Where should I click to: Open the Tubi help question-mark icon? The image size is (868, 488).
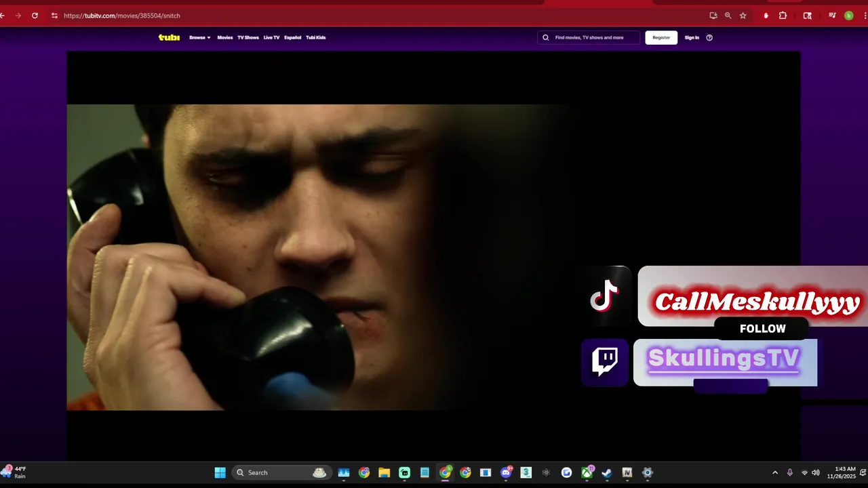709,37
